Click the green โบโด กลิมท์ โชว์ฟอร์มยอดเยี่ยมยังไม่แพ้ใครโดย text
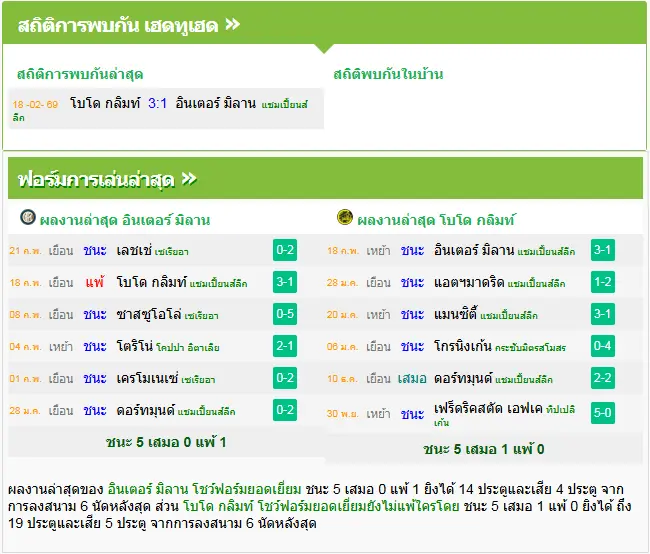Image resolution: width=650 pixels, height=554 pixels. (x=321, y=506)
